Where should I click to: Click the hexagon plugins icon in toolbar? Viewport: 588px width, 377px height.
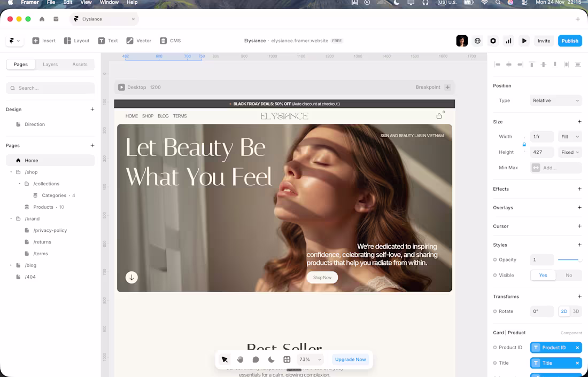(493, 41)
